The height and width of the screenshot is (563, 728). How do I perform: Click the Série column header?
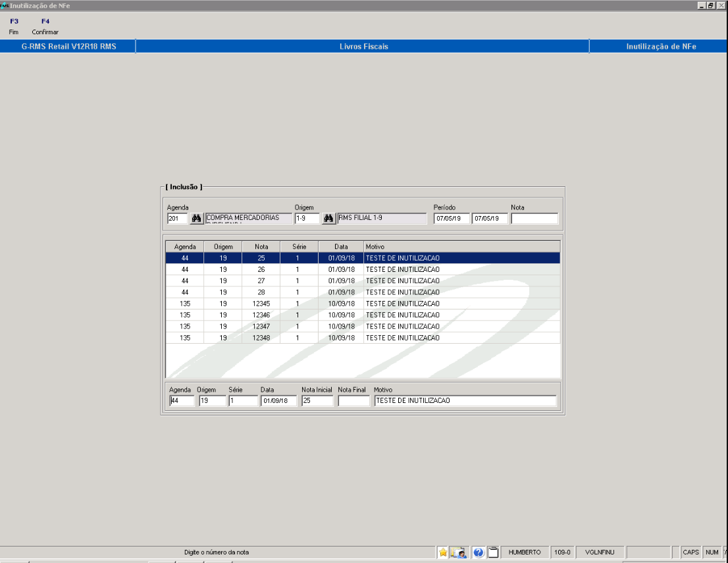click(x=299, y=247)
